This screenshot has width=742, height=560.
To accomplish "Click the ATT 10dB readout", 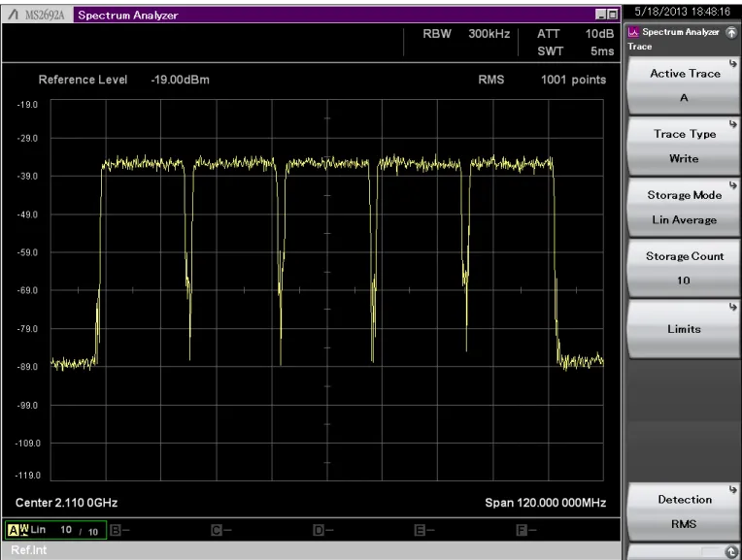I will 575,34.
